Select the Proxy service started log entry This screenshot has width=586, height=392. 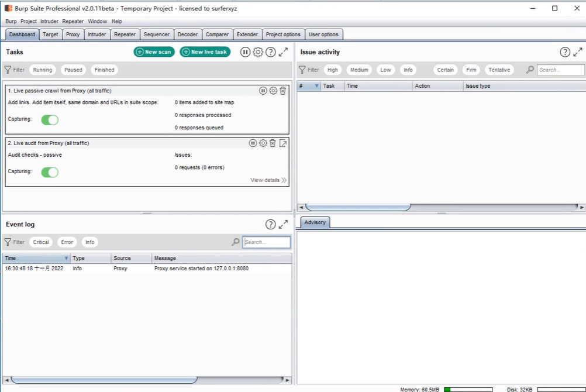tap(147, 269)
